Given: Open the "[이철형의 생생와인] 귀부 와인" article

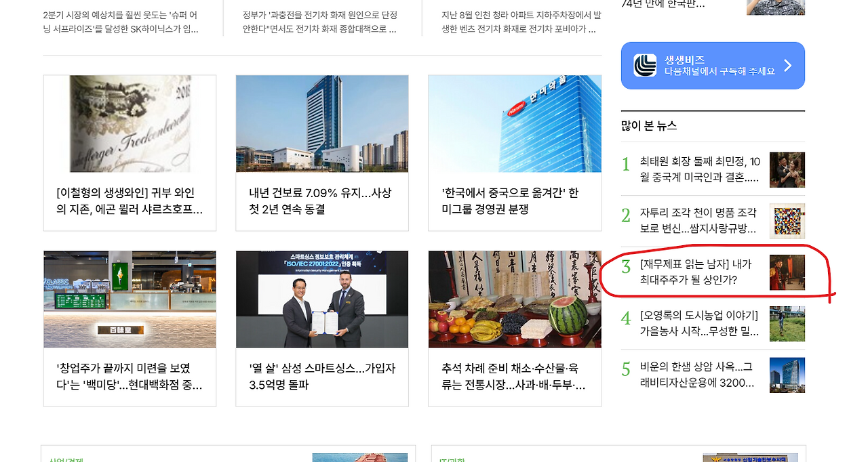Looking at the screenshot, I should tap(129, 201).
